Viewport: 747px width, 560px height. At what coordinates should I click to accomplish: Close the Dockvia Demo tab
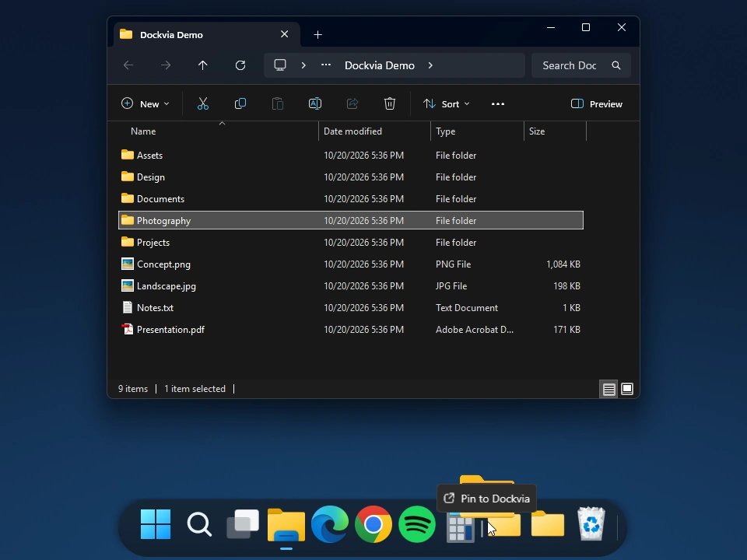click(285, 34)
